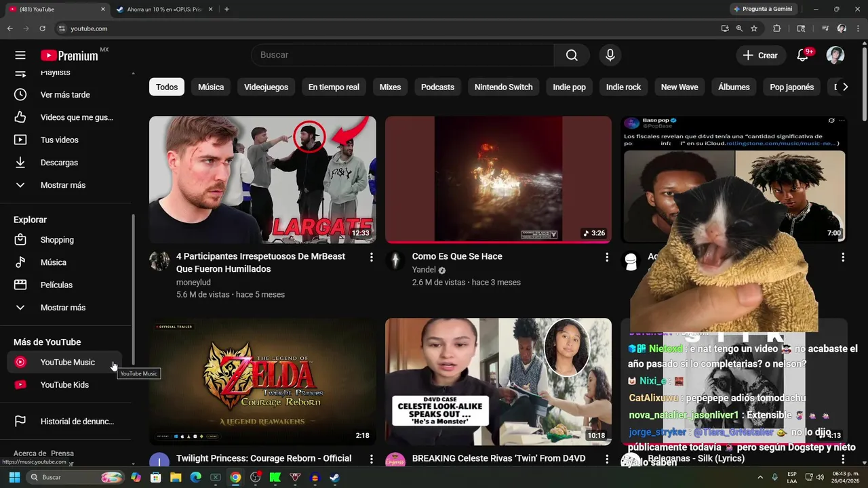Reload the page in Chrome
The height and width of the screenshot is (488, 868).
[x=42, y=28]
